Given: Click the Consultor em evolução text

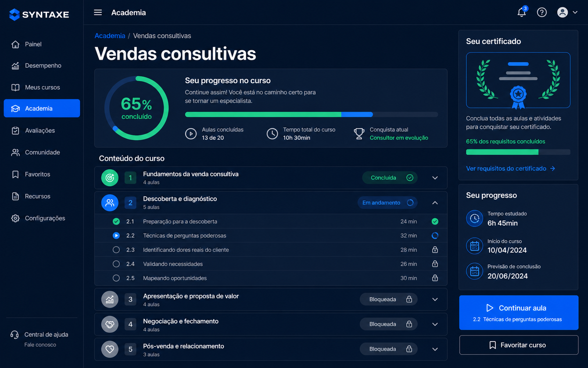Looking at the screenshot, I should coord(399,138).
